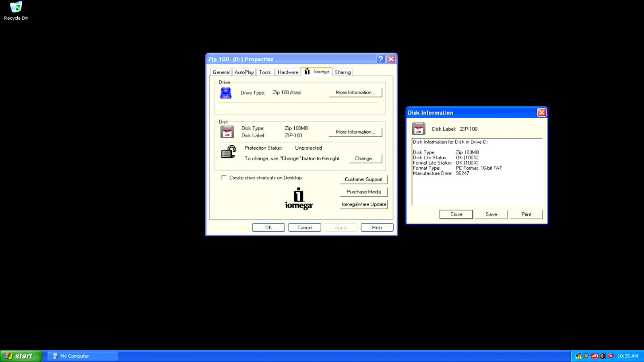Click the 'Unprotected' status text
The image size is (644, 362).
coord(308,148)
